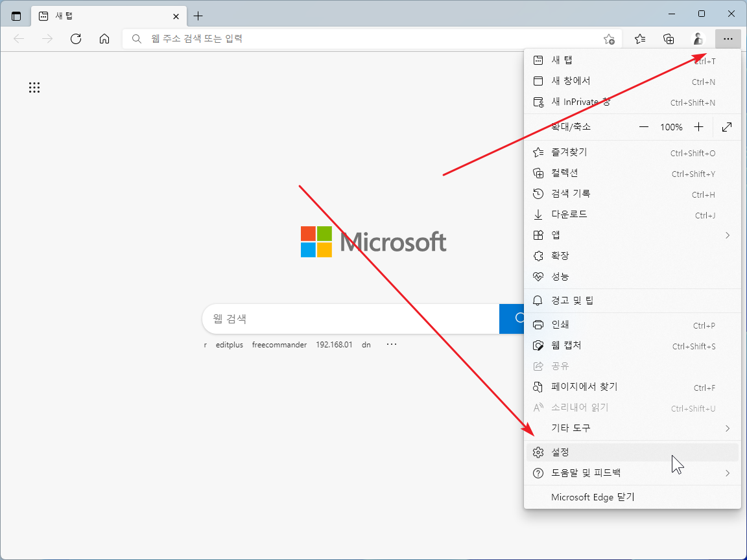Screen dimensions: 747x560
Task: Select 새 창에서 menu item
Action: tap(632, 82)
